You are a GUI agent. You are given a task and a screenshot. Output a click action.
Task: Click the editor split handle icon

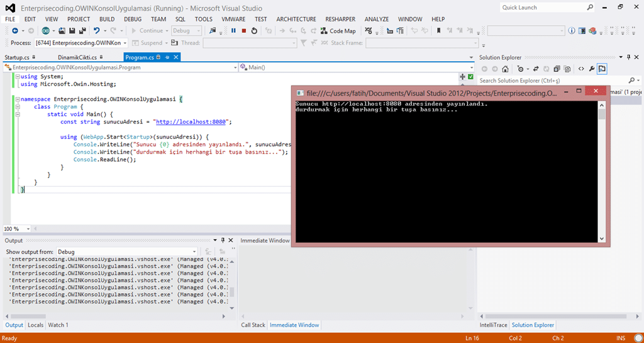462,76
